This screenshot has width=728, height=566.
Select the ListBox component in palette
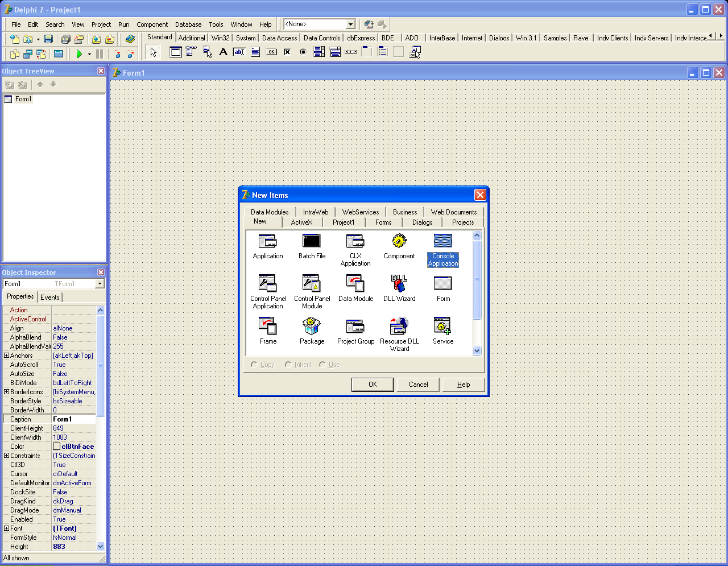tap(319, 52)
